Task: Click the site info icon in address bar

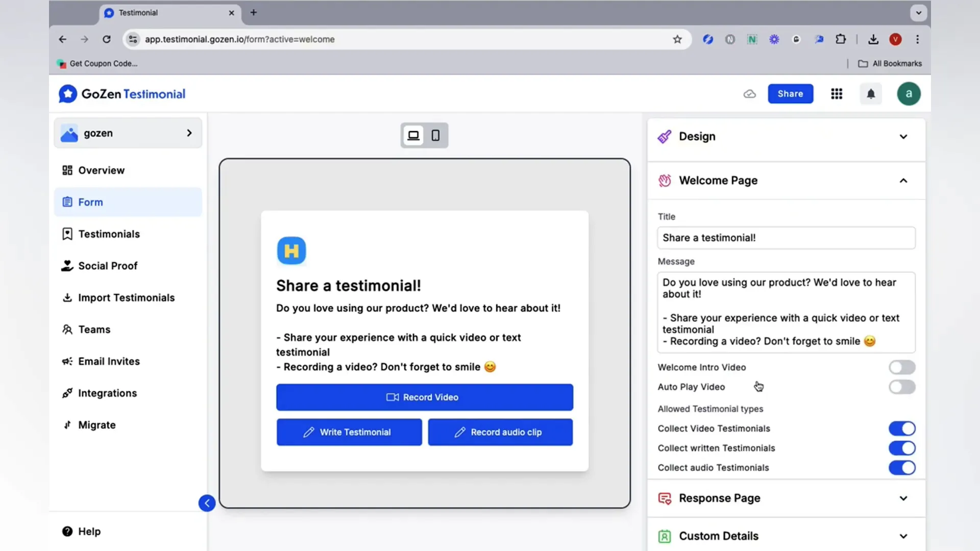Action: click(133, 39)
